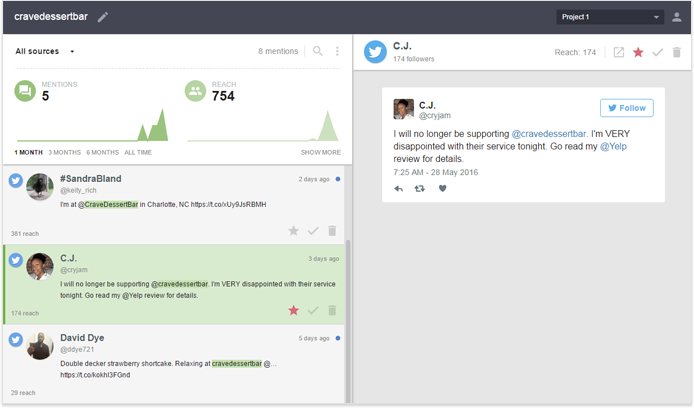Mark the #SandraBland mention as done
This screenshot has width=694, height=408.
[x=313, y=231]
